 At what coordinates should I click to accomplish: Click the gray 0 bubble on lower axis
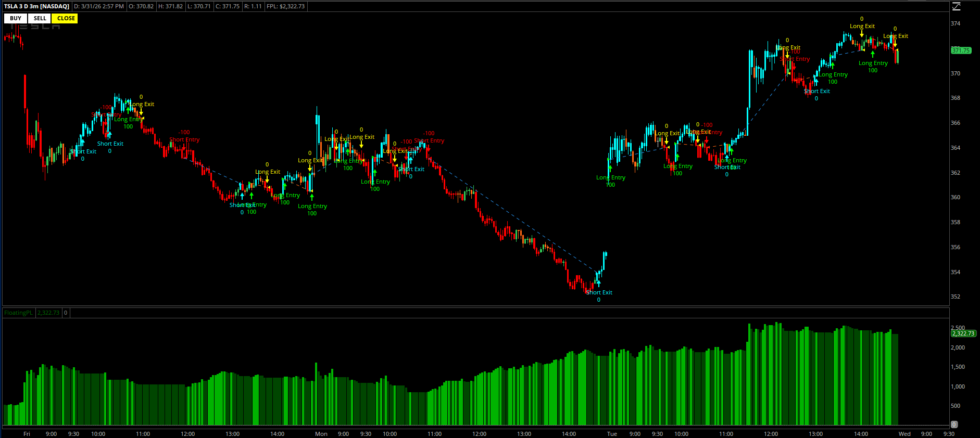(x=954, y=424)
